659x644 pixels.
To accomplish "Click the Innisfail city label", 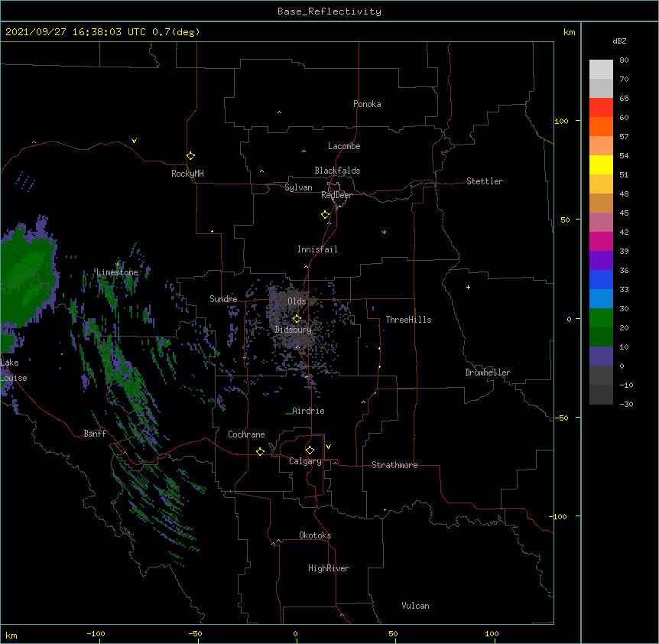I will (317, 249).
